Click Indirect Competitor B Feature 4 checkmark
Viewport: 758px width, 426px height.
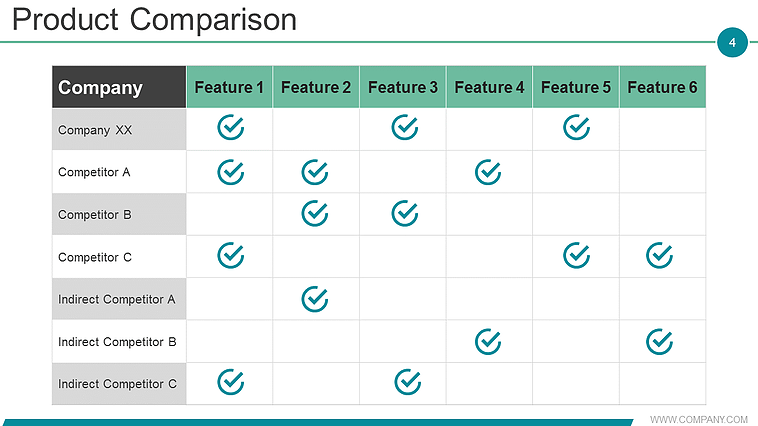488,341
